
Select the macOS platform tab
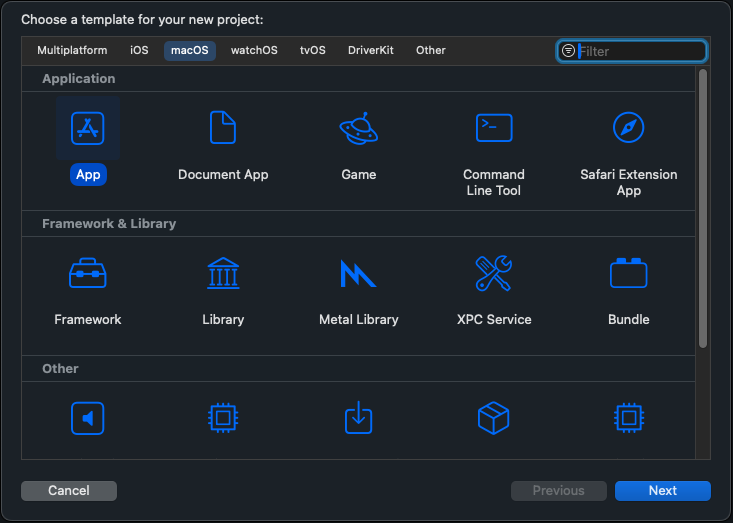190,50
